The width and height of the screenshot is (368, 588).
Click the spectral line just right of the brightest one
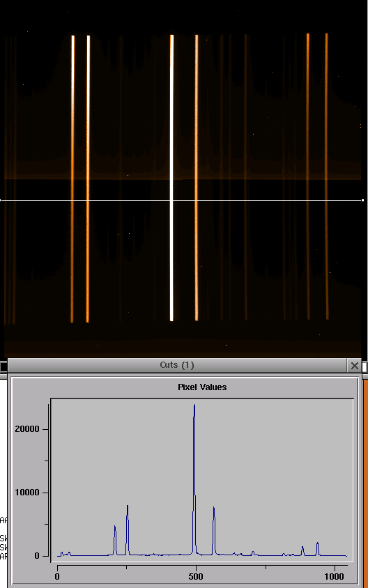(197, 178)
